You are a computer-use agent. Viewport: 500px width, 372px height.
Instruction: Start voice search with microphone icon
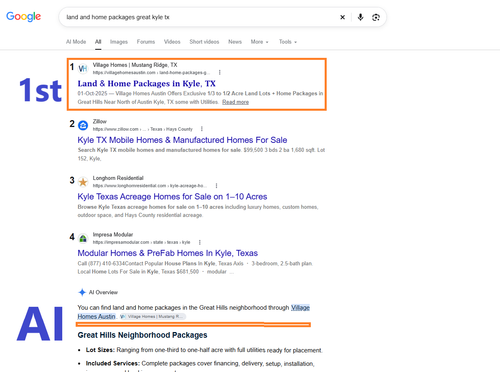click(x=360, y=17)
